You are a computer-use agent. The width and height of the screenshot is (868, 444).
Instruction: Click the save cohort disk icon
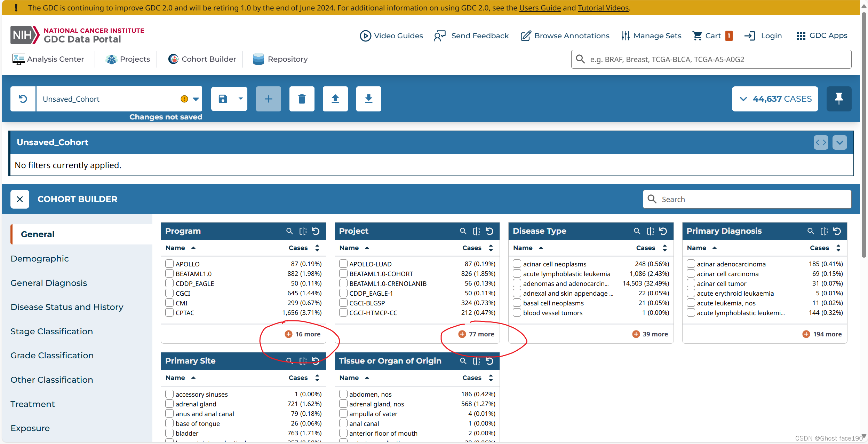(223, 99)
